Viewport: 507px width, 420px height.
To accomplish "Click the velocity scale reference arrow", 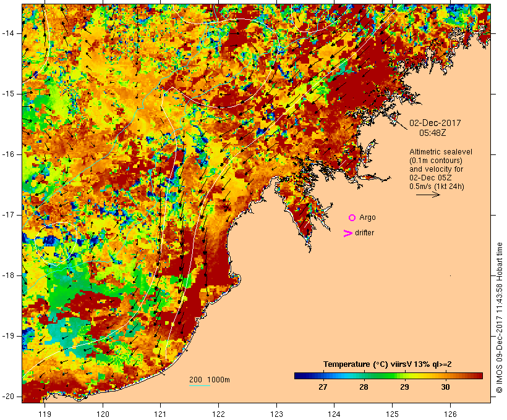I will tap(428, 195).
